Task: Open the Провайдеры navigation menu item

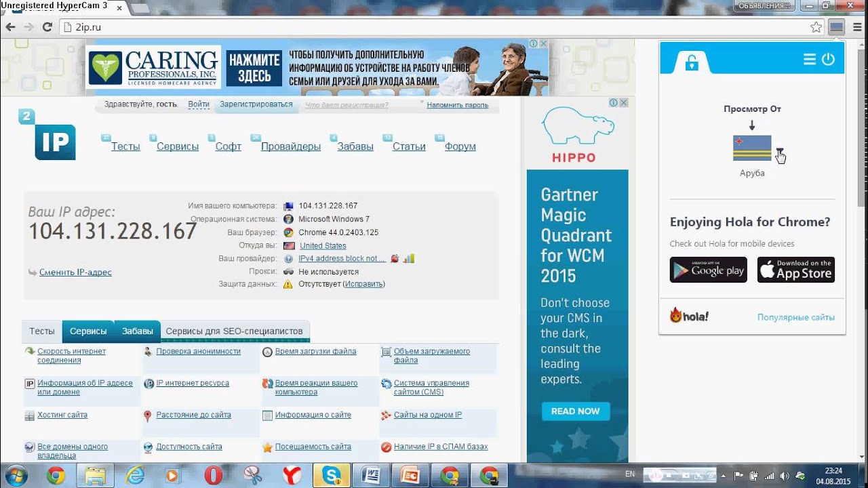Action: (x=291, y=146)
